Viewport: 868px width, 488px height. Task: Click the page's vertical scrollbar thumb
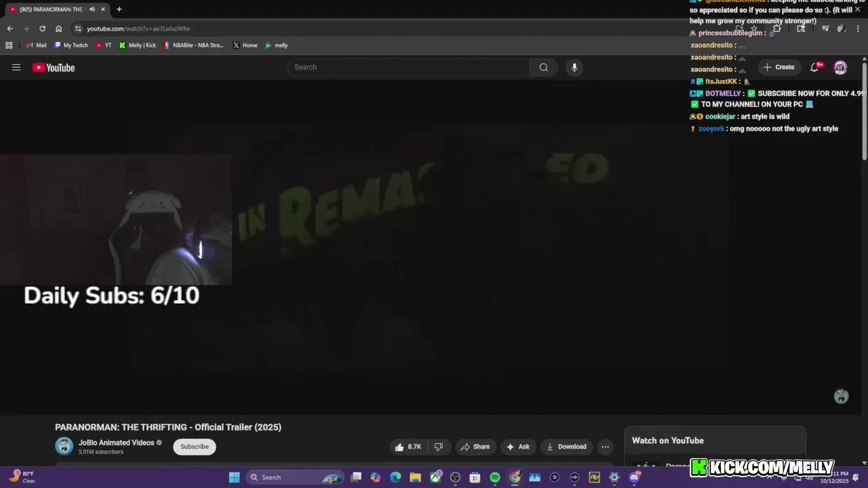click(x=865, y=112)
